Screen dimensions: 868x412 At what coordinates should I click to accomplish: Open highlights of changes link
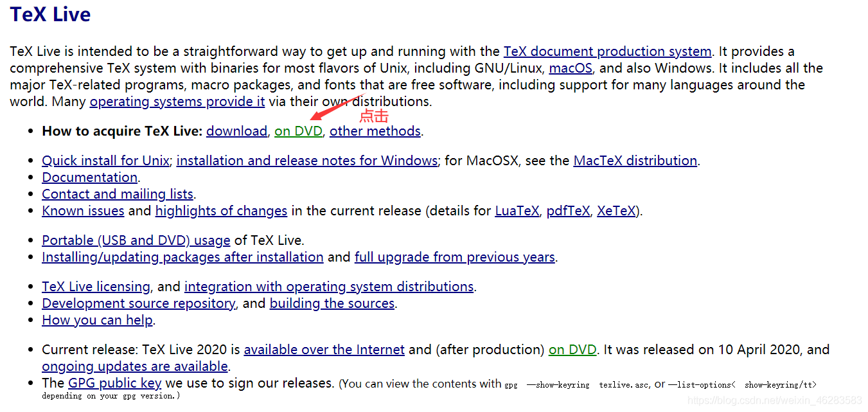tap(221, 211)
